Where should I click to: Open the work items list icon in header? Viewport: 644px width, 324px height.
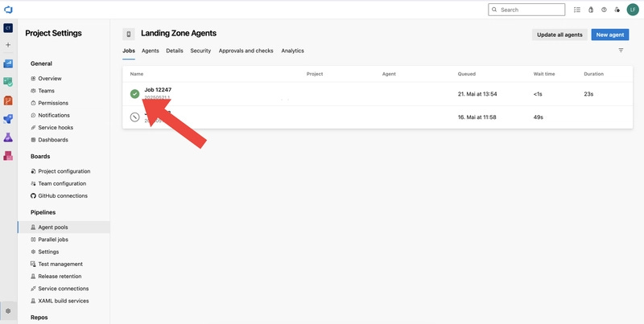(577, 10)
